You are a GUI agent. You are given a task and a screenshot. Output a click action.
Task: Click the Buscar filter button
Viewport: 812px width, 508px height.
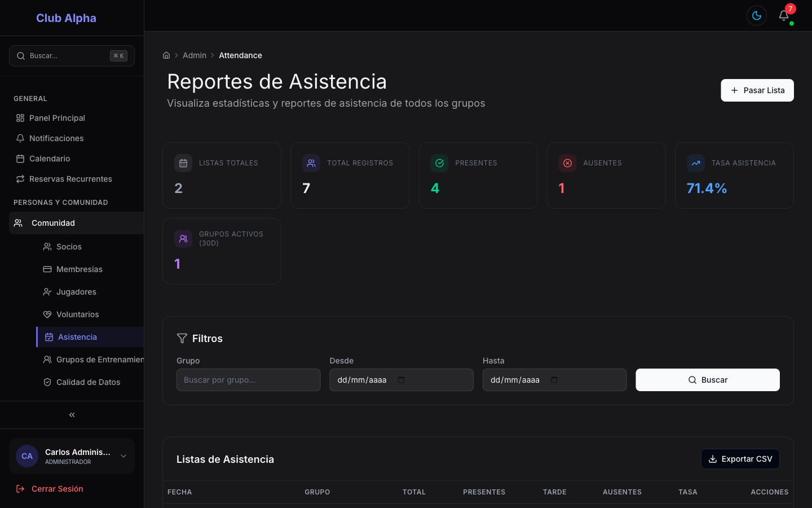click(x=708, y=380)
